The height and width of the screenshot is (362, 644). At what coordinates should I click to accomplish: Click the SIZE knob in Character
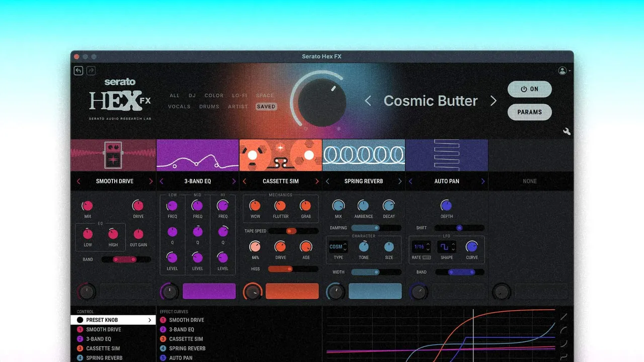[x=389, y=247]
